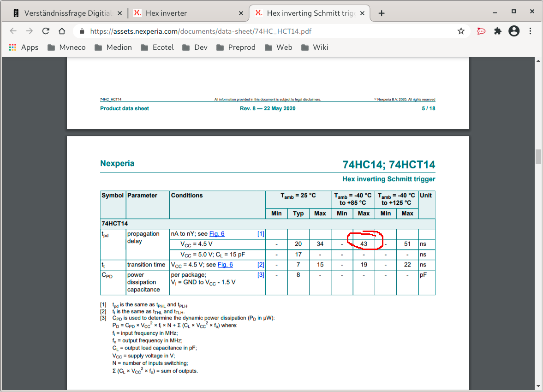Minimize the browser window
Image resolution: width=543 pixels, height=392 pixels.
[x=495, y=13]
